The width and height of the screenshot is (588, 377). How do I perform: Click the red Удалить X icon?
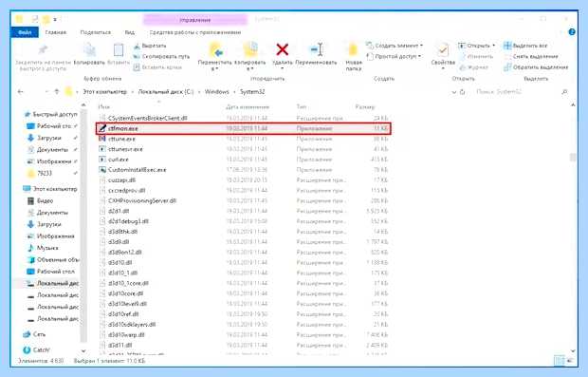pyautogui.click(x=283, y=49)
